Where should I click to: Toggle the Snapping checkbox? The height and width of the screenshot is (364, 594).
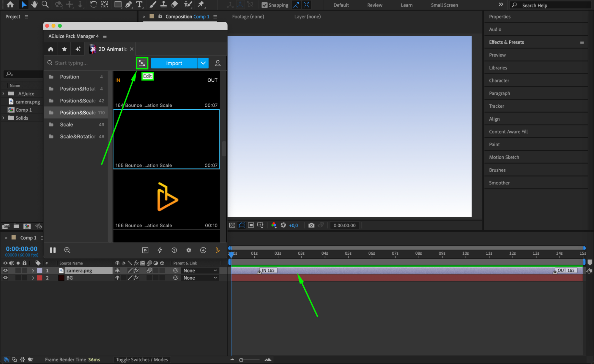(x=264, y=5)
